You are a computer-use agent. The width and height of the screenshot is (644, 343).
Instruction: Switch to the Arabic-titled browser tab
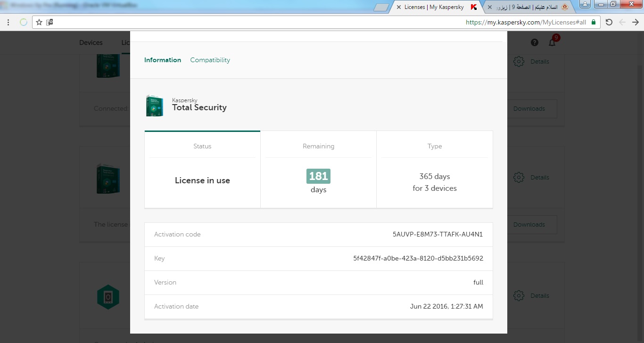pos(530,7)
